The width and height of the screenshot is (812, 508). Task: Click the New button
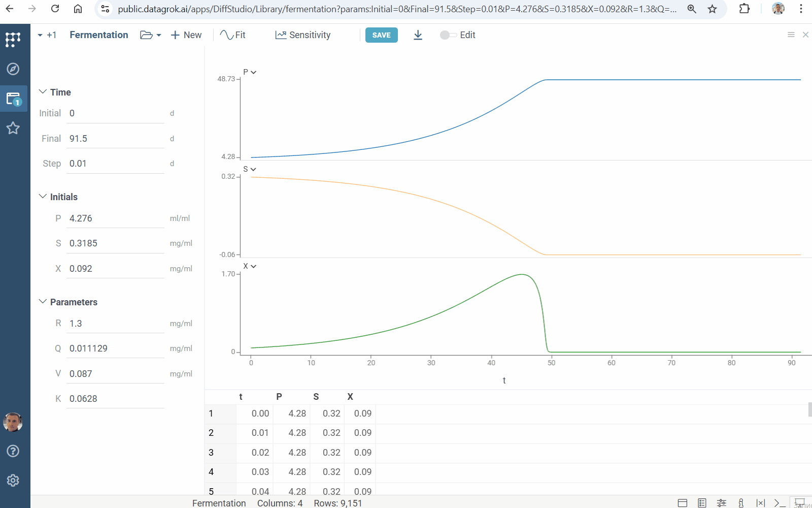pos(186,35)
